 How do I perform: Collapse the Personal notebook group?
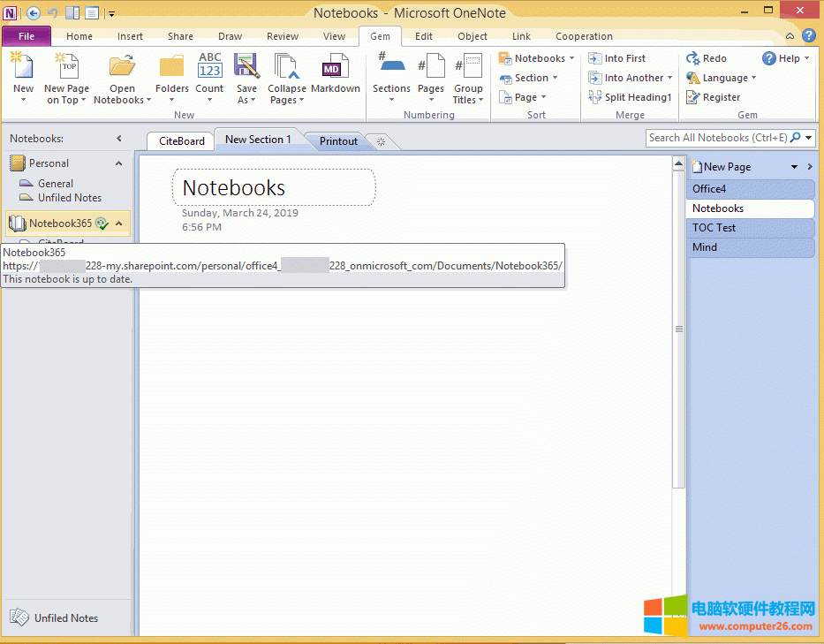pos(118,163)
